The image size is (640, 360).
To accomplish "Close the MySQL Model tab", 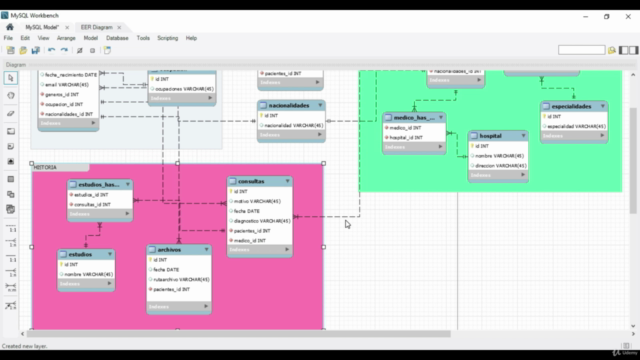I will point(67,27).
